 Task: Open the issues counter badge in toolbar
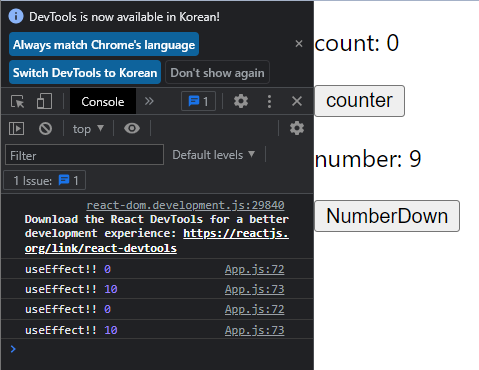pos(198,101)
